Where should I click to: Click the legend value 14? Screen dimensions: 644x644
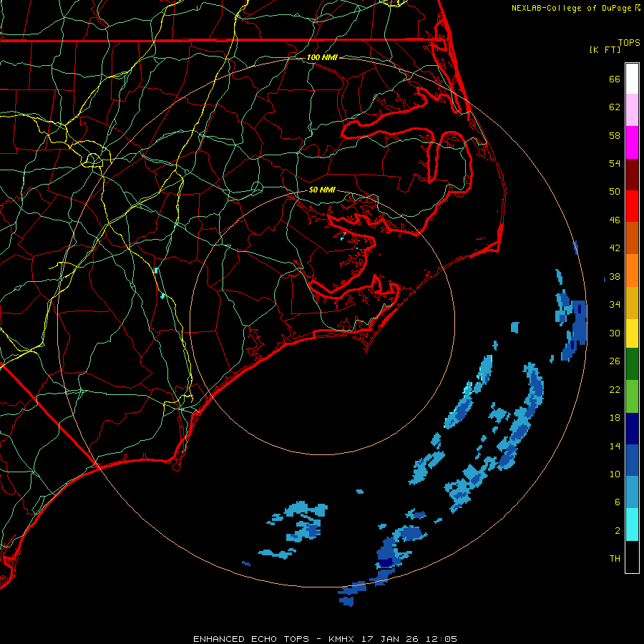click(615, 446)
